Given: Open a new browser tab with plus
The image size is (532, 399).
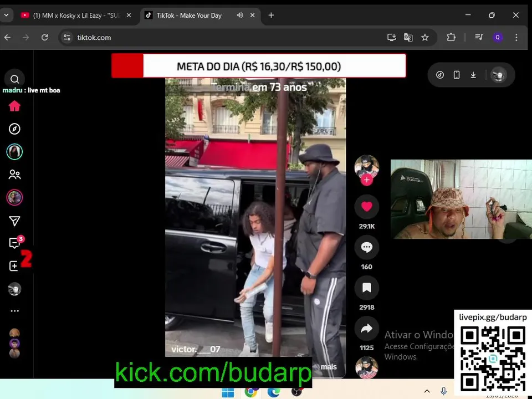Looking at the screenshot, I should coord(271,16).
